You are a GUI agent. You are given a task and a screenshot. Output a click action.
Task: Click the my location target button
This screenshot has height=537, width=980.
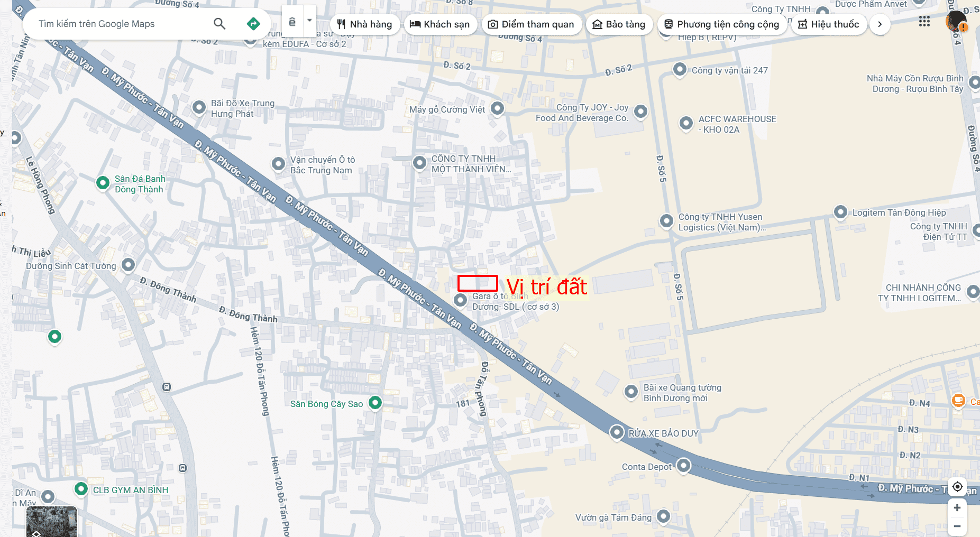click(x=957, y=486)
